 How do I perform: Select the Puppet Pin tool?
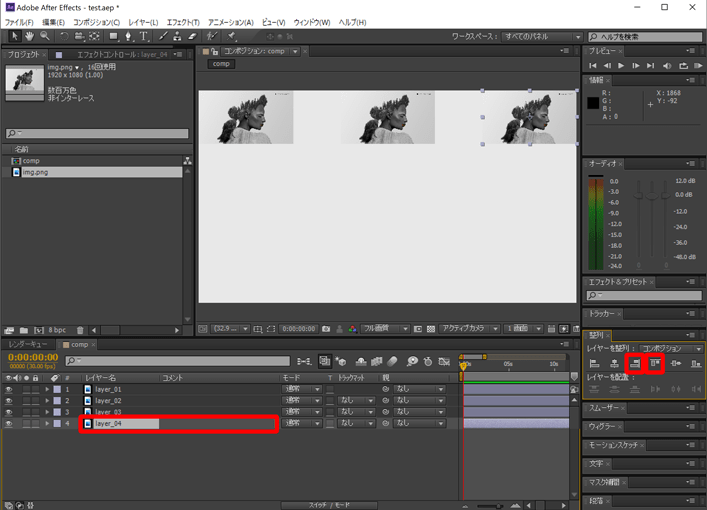pos(231,36)
